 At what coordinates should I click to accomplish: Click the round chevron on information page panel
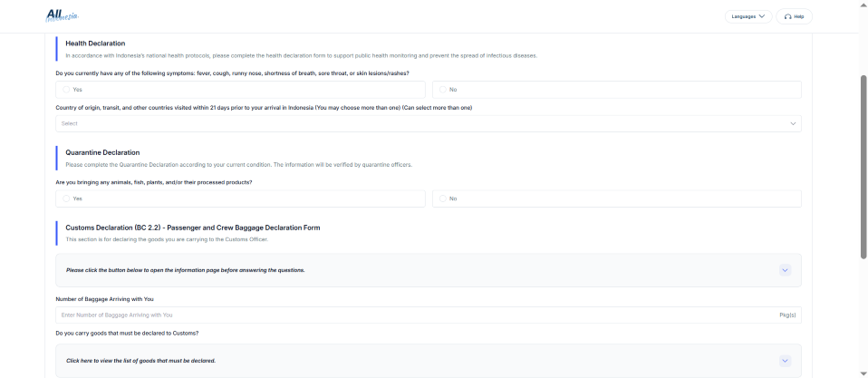(785, 270)
